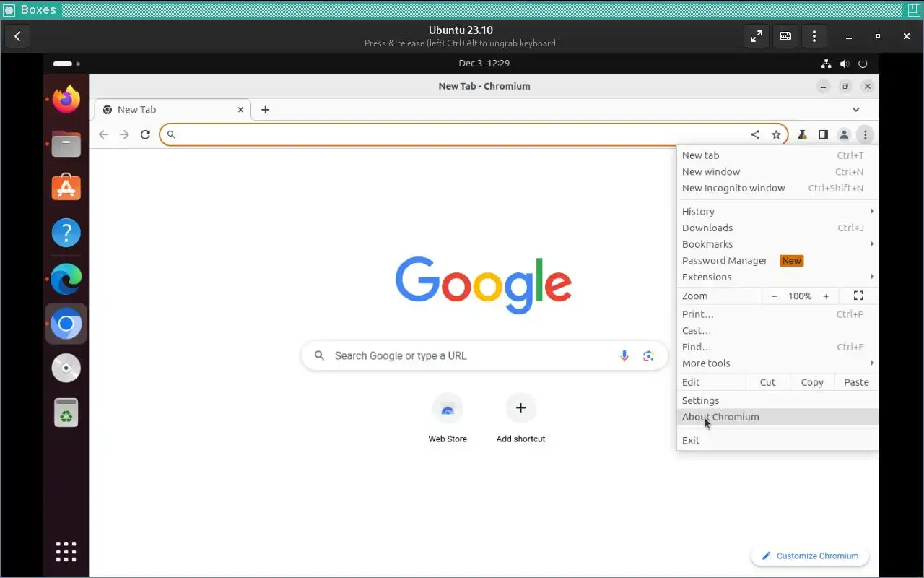Click the date and time in top bar
This screenshot has width=924, height=578.
(x=484, y=64)
